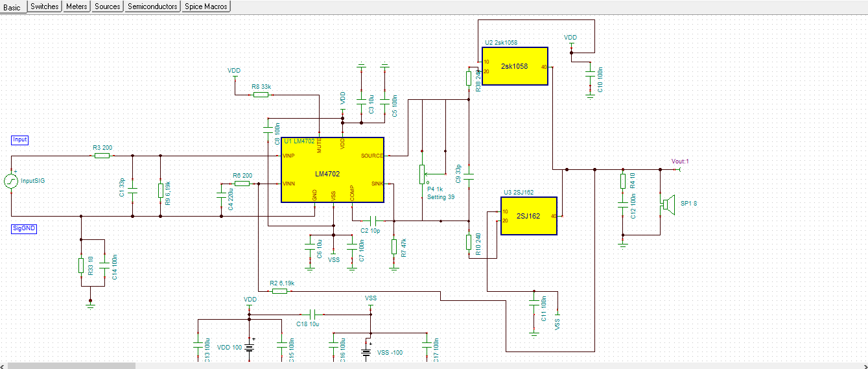Click the horizontal scrollbar thumb
Viewport: 868px width, 369px height.
tap(71, 365)
